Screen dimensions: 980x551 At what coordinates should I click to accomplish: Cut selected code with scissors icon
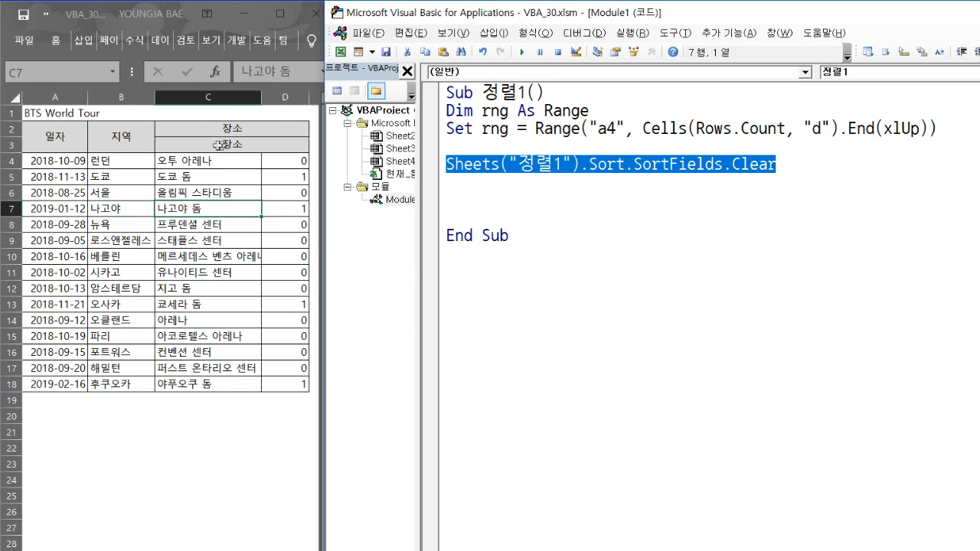tap(407, 52)
